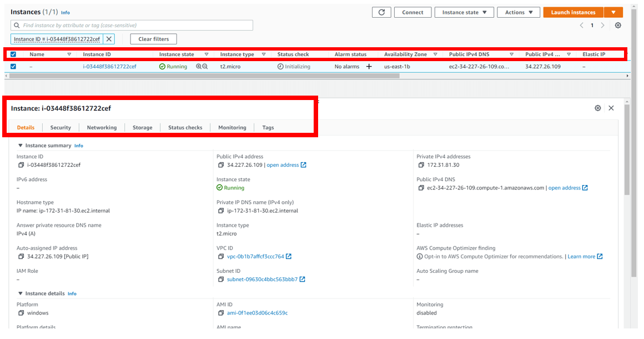Viewport: 644px width, 339px height.
Task: Copy auto-assigned IP address
Action: click(21, 256)
